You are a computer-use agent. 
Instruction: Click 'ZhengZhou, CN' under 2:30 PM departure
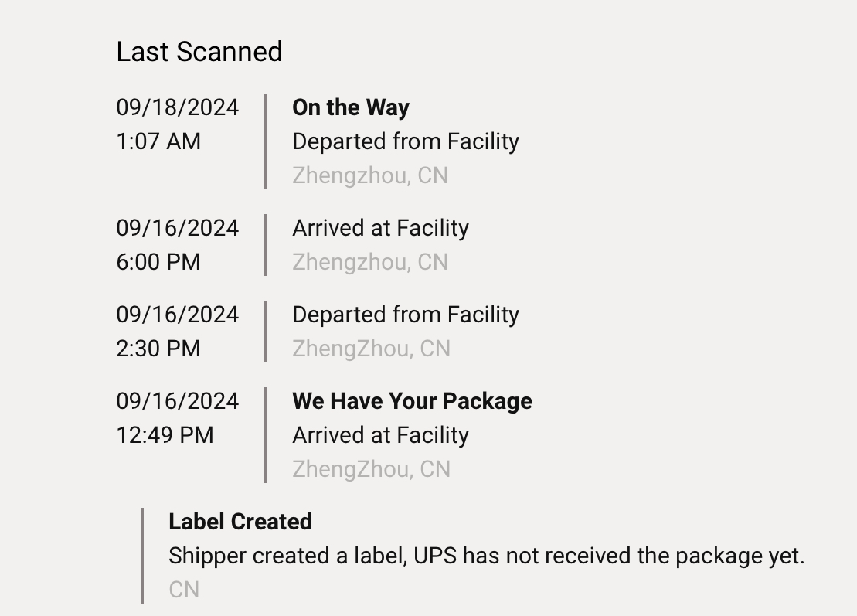coord(371,349)
